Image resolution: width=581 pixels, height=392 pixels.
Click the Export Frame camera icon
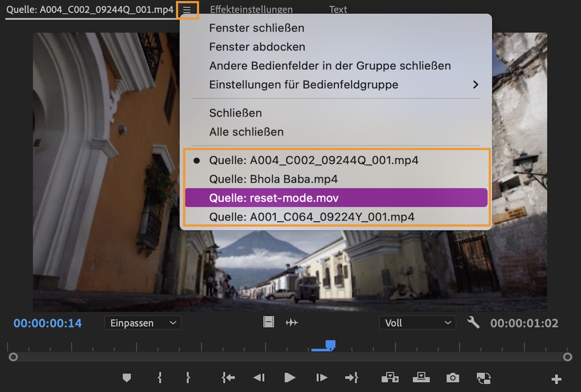tap(452, 377)
